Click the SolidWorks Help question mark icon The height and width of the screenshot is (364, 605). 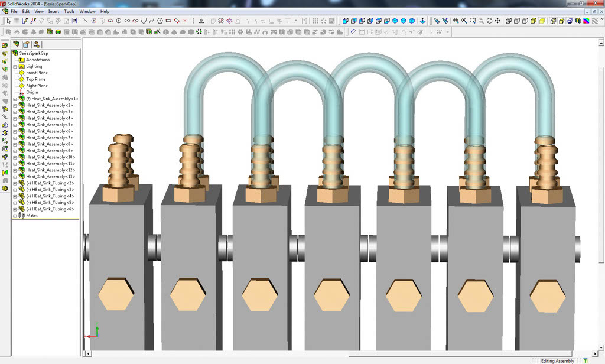586,360
